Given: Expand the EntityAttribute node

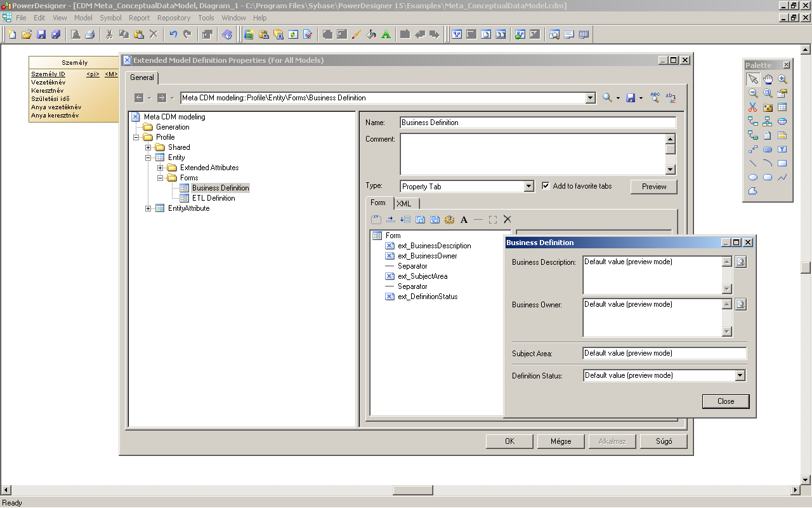Looking at the screenshot, I should tap(148, 208).
